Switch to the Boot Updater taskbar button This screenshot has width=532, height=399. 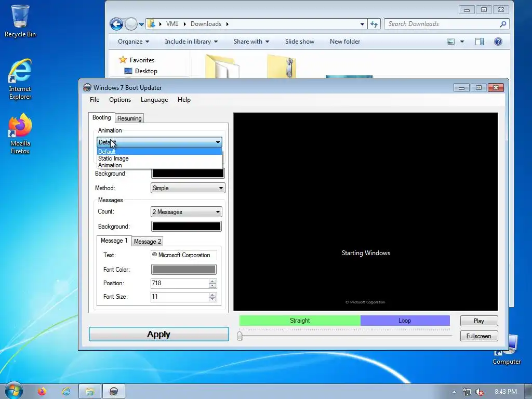point(114,392)
